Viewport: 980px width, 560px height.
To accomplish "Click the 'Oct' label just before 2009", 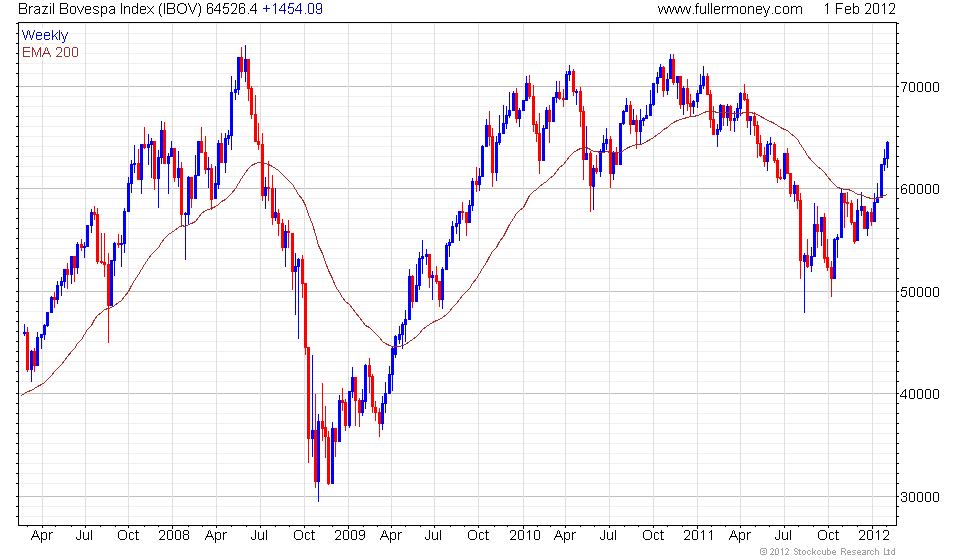I will [x=304, y=535].
